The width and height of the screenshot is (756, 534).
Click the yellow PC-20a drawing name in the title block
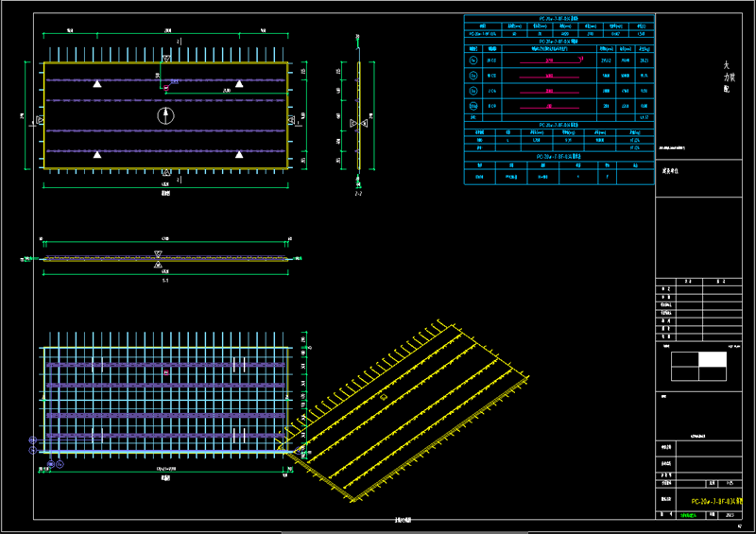(716, 502)
